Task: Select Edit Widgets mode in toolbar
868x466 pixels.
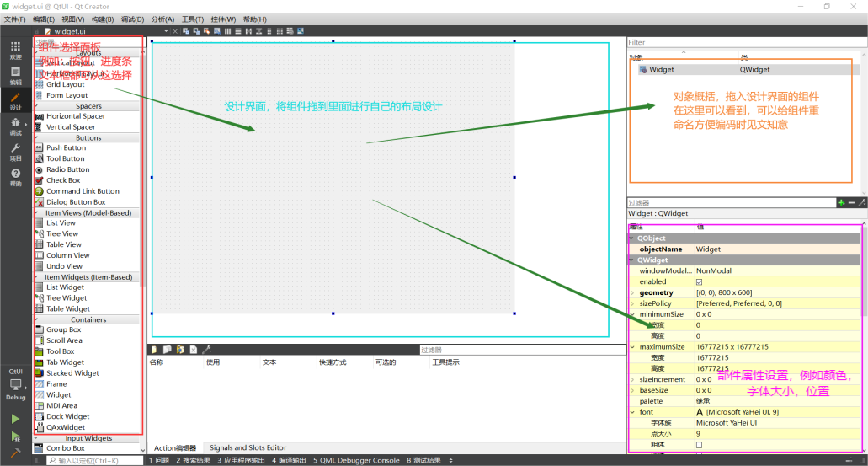Action: (186, 31)
